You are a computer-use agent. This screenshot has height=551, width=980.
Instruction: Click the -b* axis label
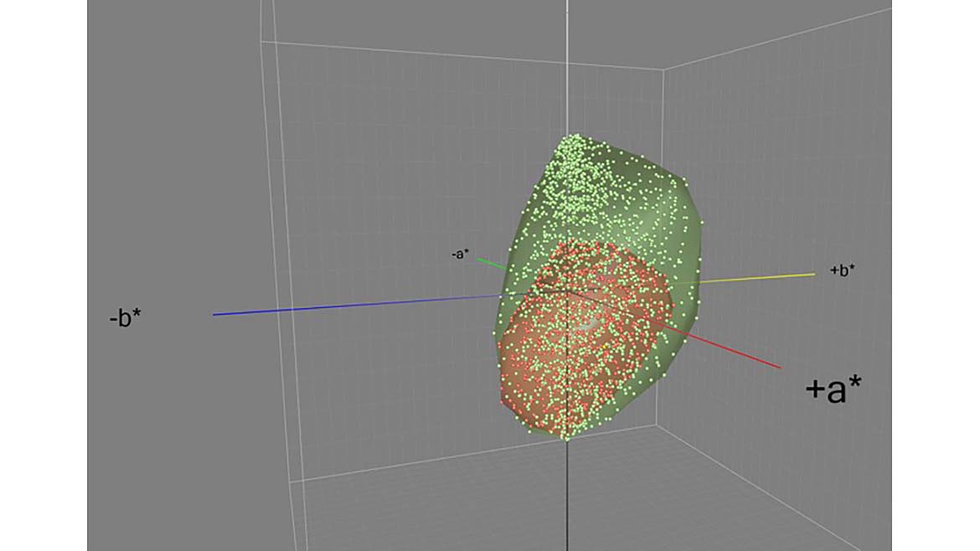click(125, 318)
